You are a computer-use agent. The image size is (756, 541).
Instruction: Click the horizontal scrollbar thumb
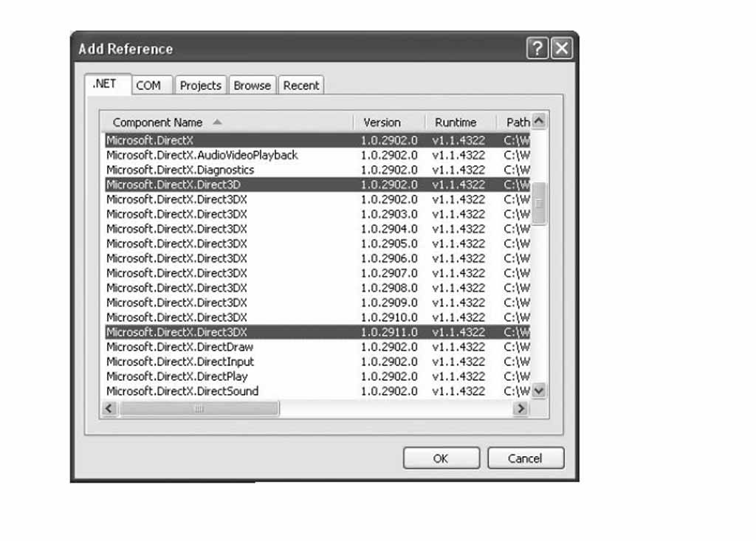pyautogui.click(x=199, y=409)
